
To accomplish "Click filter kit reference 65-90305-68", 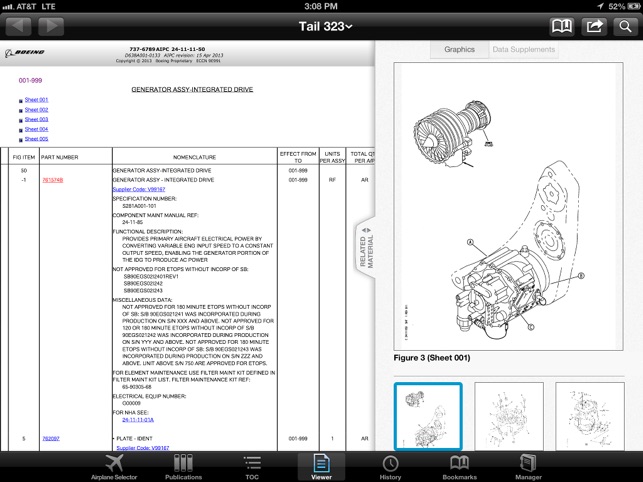I will coord(137,387).
